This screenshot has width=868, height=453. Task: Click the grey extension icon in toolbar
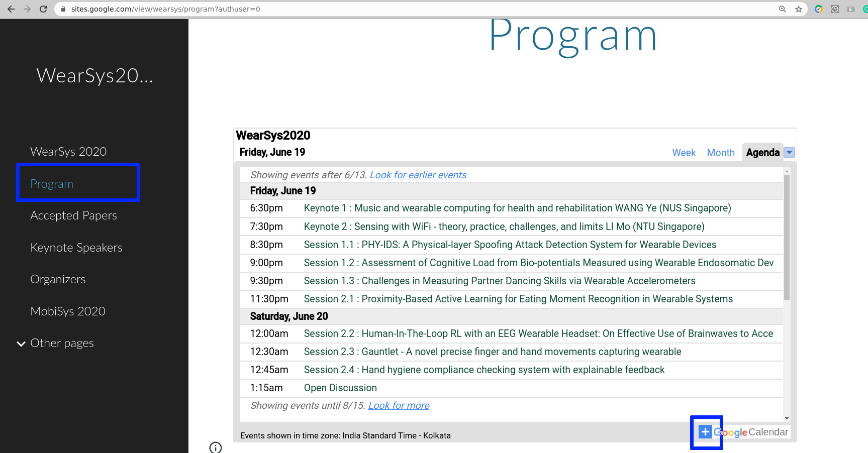(x=851, y=9)
